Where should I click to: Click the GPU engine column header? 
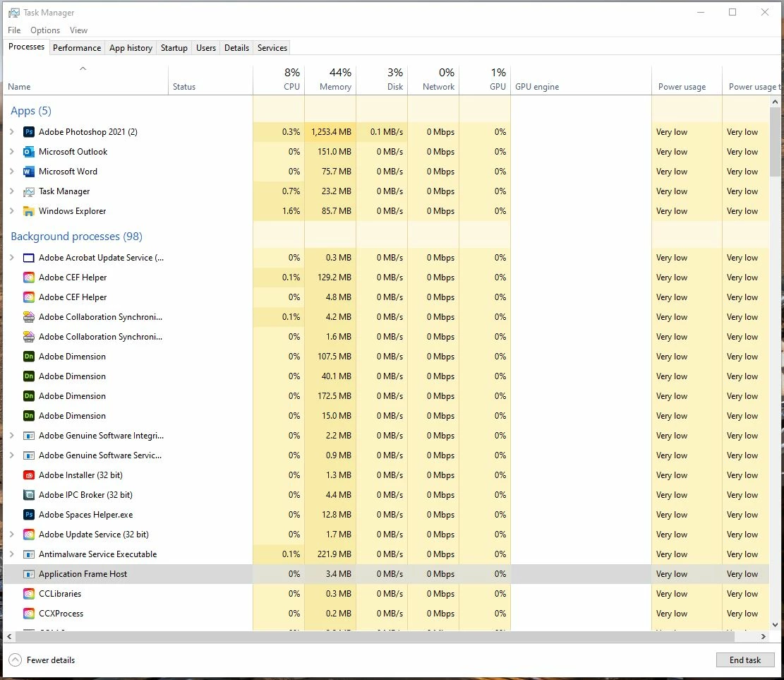click(x=581, y=80)
